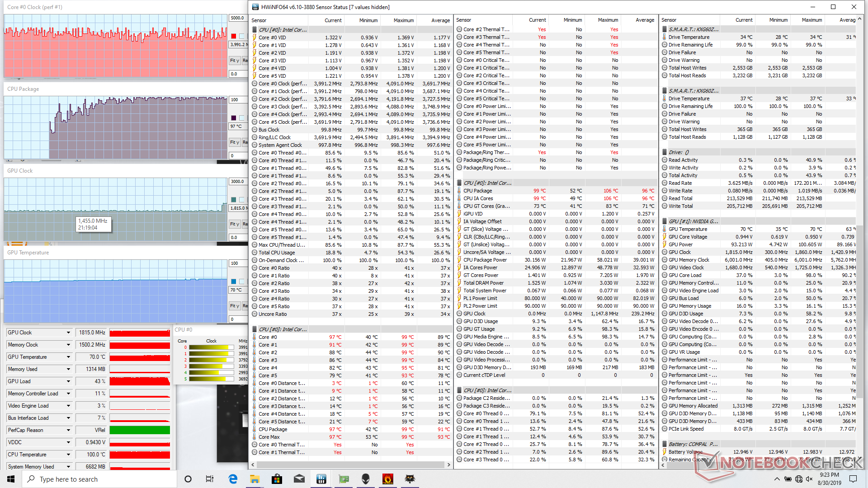868x488 pixels.
Task: Click the Sensor column header in third pane
Action: click(x=669, y=20)
